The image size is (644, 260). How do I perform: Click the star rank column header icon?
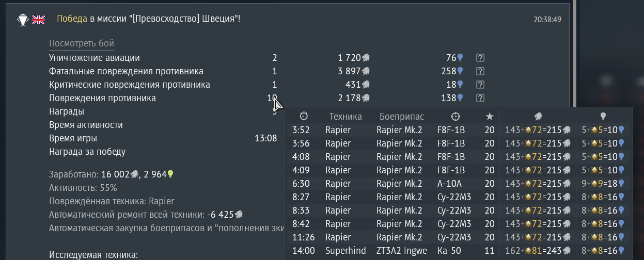[490, 116]
